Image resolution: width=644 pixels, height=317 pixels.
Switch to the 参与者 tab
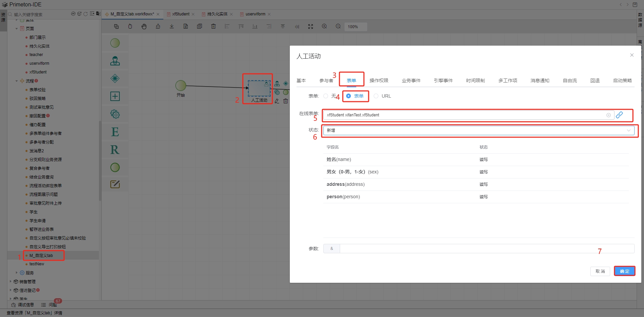(326, 81)
